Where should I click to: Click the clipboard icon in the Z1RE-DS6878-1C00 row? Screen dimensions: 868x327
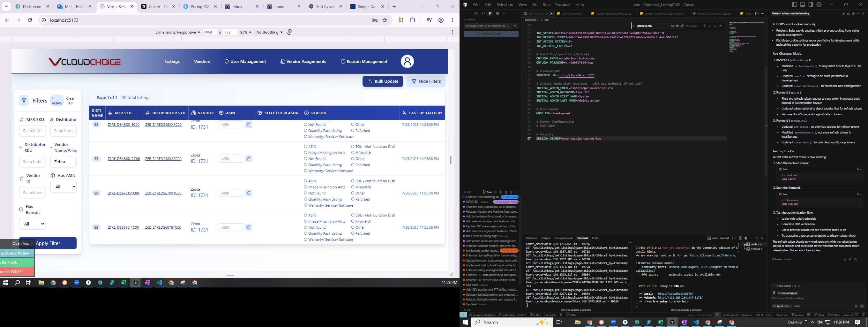click(249, 227)
